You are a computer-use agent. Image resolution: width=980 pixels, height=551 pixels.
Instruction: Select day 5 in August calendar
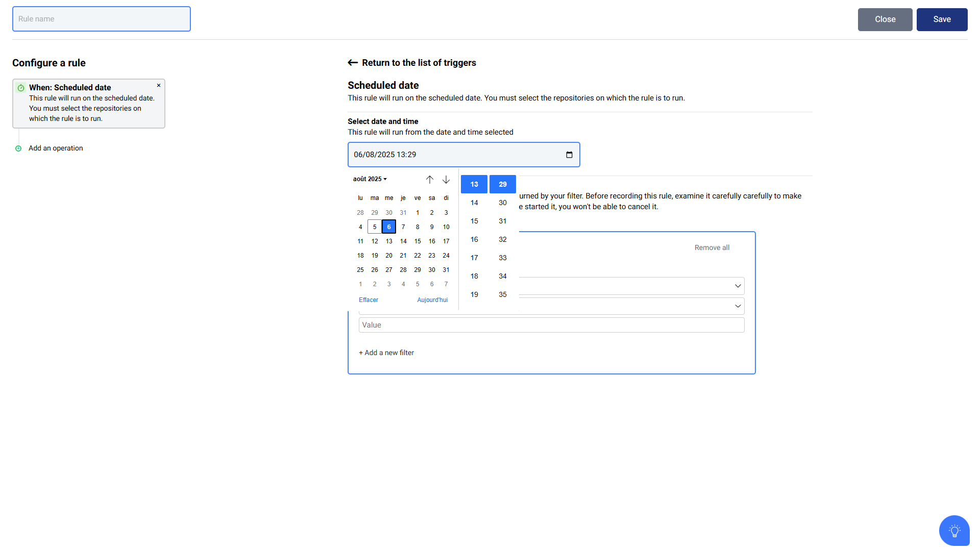tap(375, 227)
